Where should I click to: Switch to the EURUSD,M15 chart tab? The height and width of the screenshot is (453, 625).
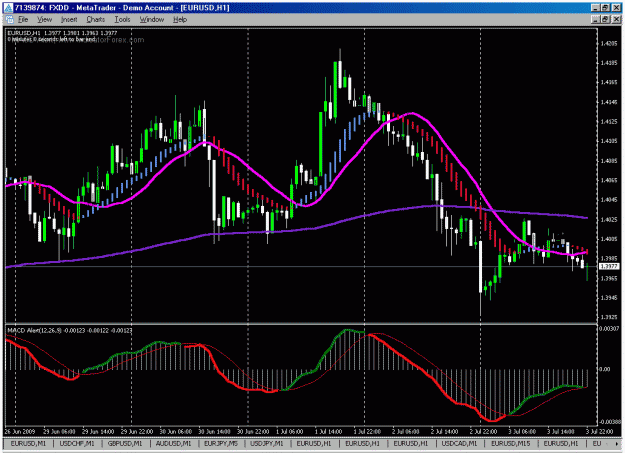511,443
